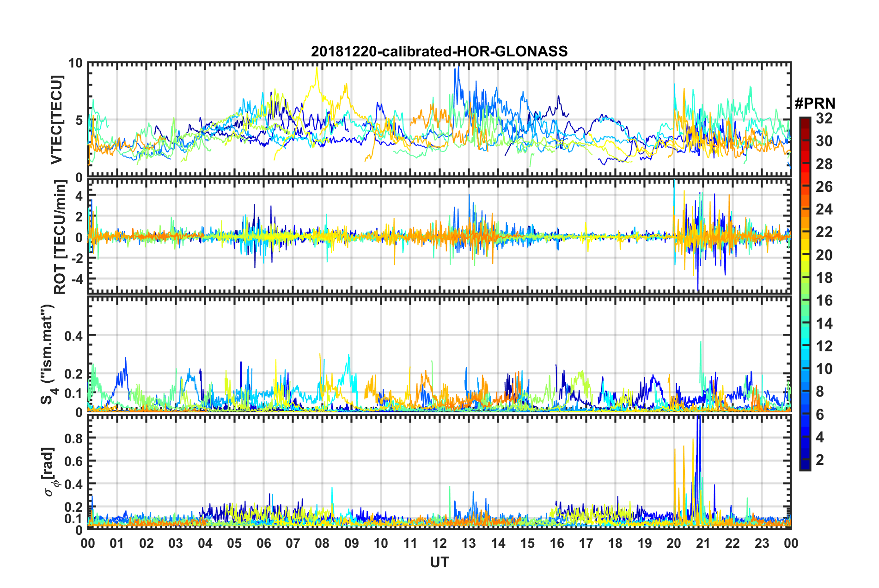Select the "VTEC[TECU]" y-axis label

(x=56, y=120)
